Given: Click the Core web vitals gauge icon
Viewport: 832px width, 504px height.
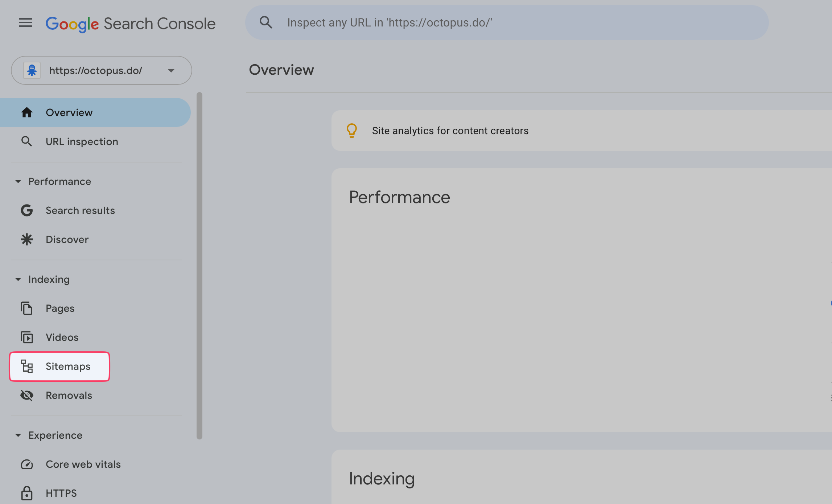Looking at the screenshot, I should [27, 464].
